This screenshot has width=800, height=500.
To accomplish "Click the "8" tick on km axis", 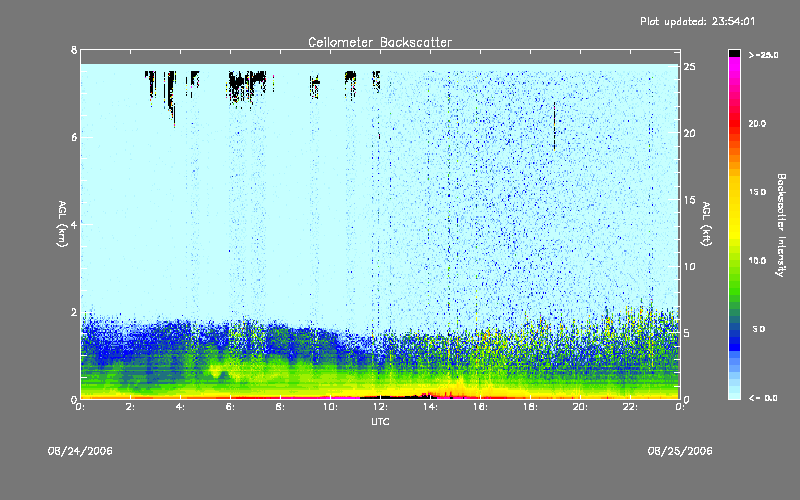I will (x=74, y=50).
